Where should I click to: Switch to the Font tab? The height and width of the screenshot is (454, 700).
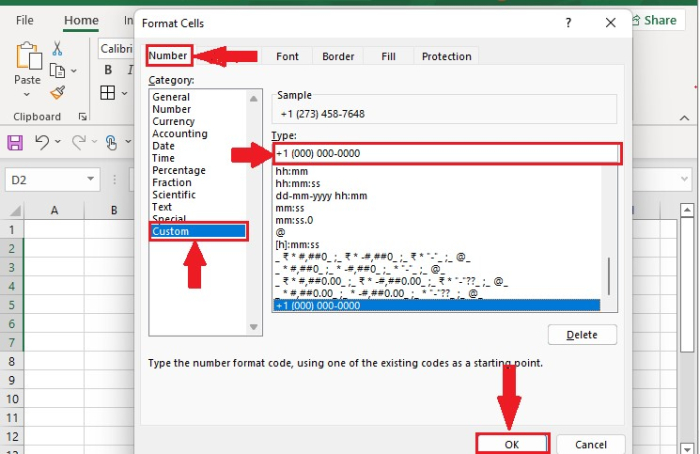(287, 56)
